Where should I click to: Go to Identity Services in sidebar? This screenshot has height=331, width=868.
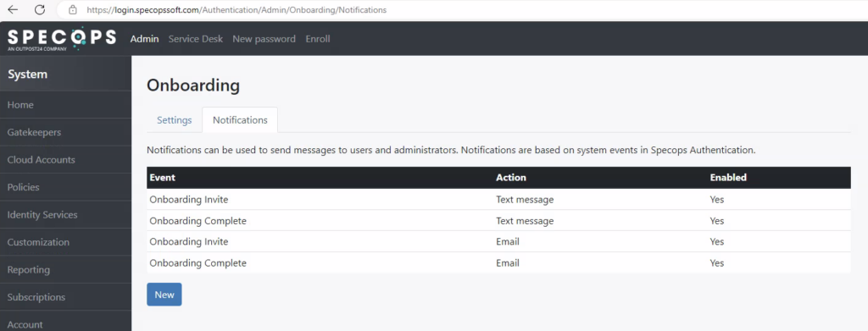coord(66,215)
